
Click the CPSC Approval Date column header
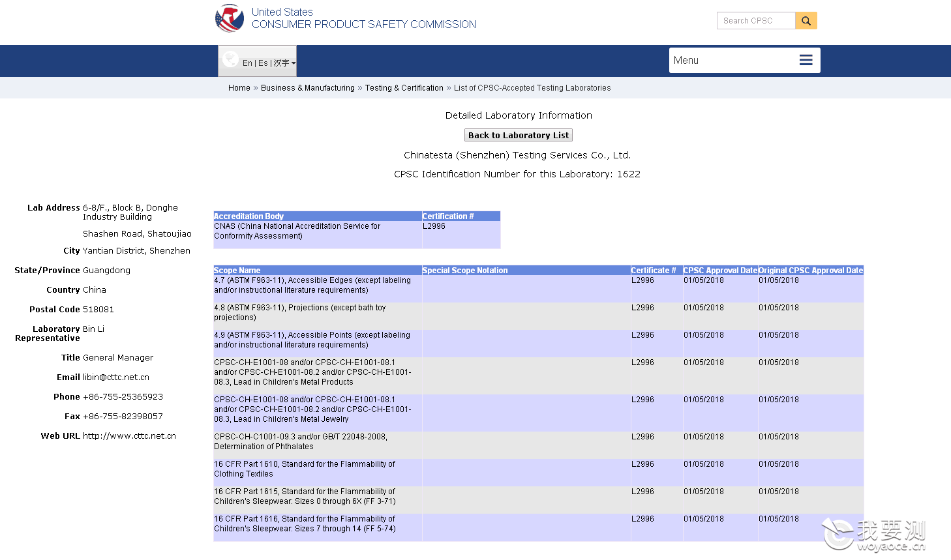click(720, 271)
